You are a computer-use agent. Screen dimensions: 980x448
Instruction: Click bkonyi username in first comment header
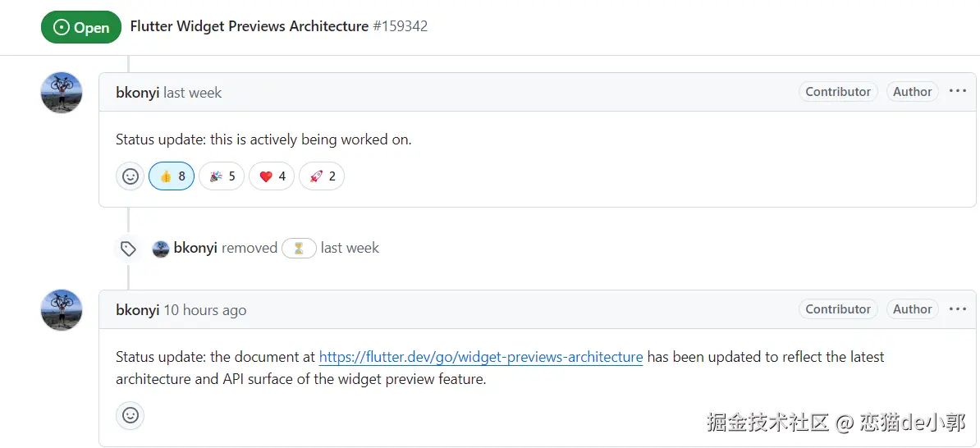click(137, 93)
